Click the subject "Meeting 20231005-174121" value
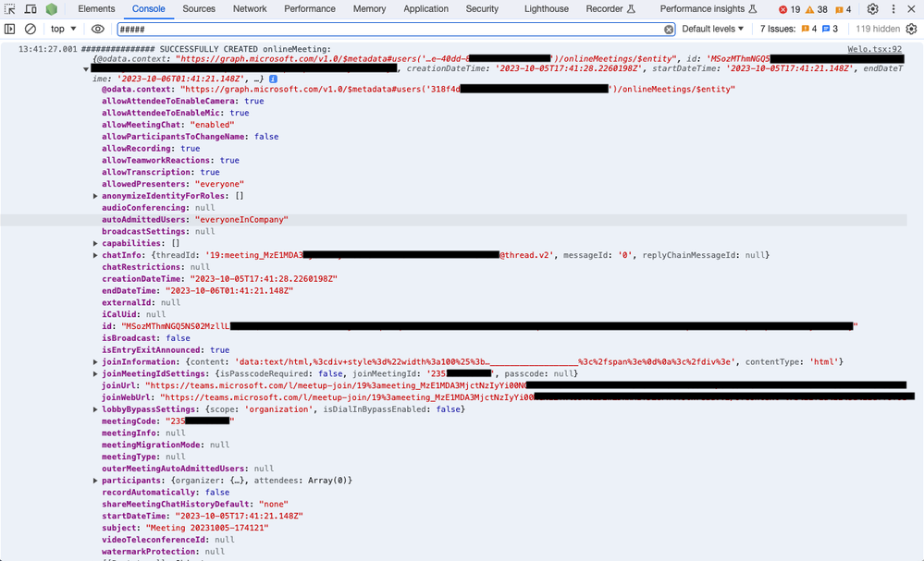 click(x=207, y=528)
